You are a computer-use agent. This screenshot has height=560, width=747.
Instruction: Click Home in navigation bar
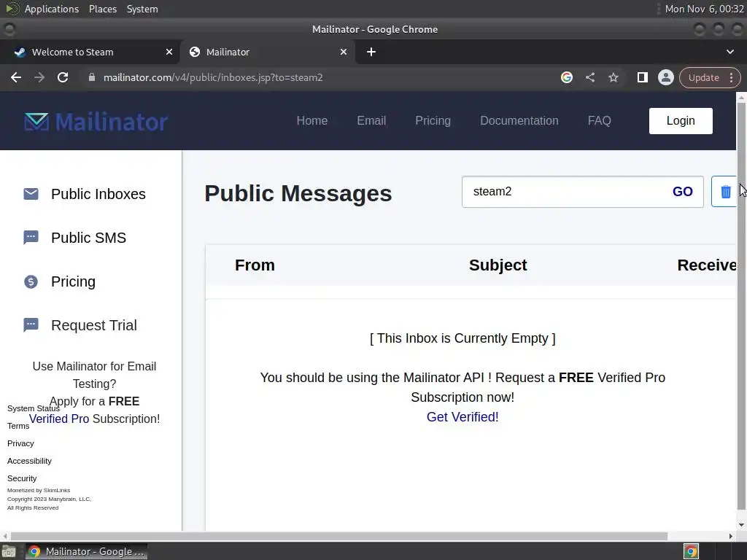[312, 121]
